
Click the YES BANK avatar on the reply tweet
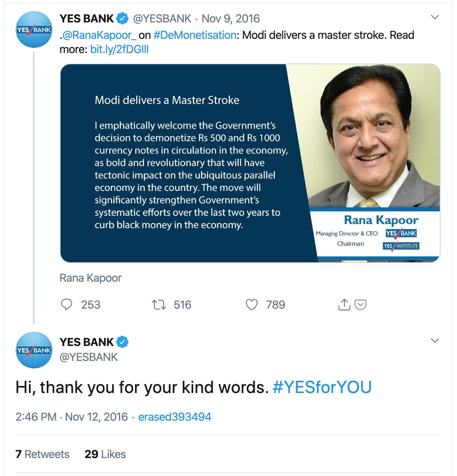tap(34, 350)
